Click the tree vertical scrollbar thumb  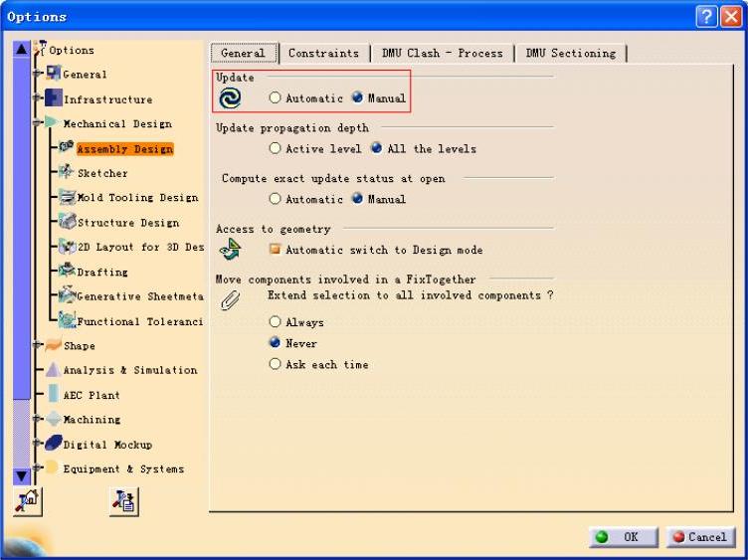coord(22,229)
